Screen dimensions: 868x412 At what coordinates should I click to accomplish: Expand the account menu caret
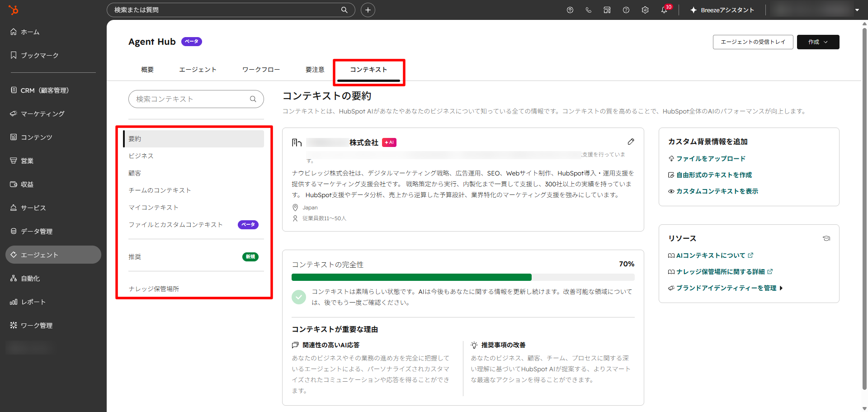(x=857, y=10)
